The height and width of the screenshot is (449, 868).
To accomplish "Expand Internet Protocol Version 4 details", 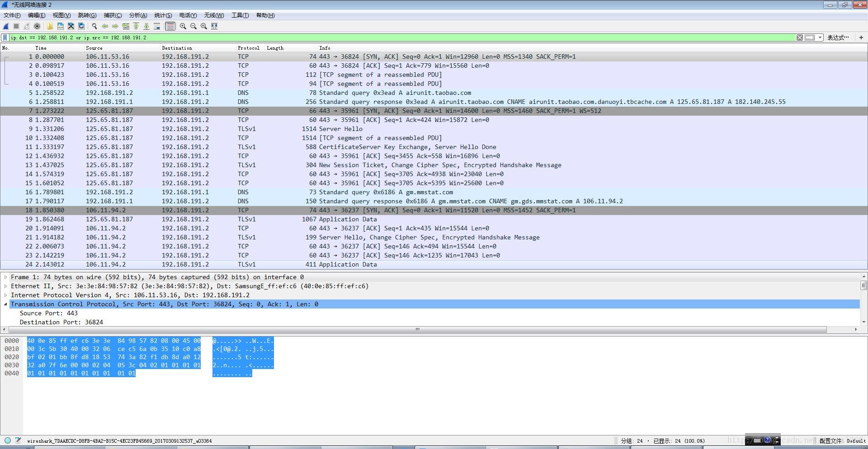I will click(x=5, y=295).
